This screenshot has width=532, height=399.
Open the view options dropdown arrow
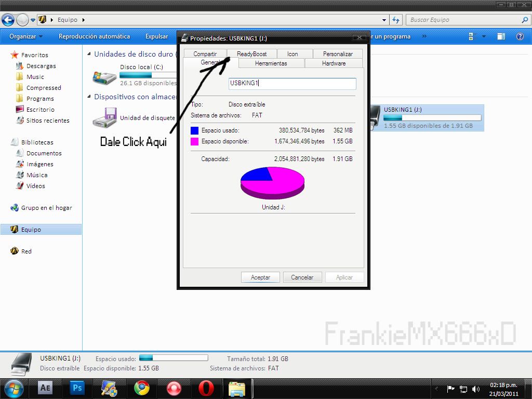[x=484, y=36]
